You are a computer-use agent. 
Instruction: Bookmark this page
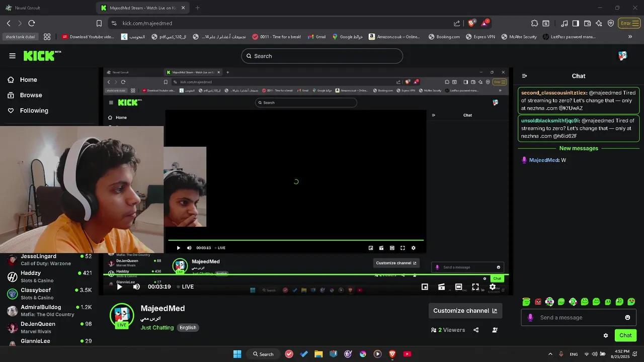point(99,23)
